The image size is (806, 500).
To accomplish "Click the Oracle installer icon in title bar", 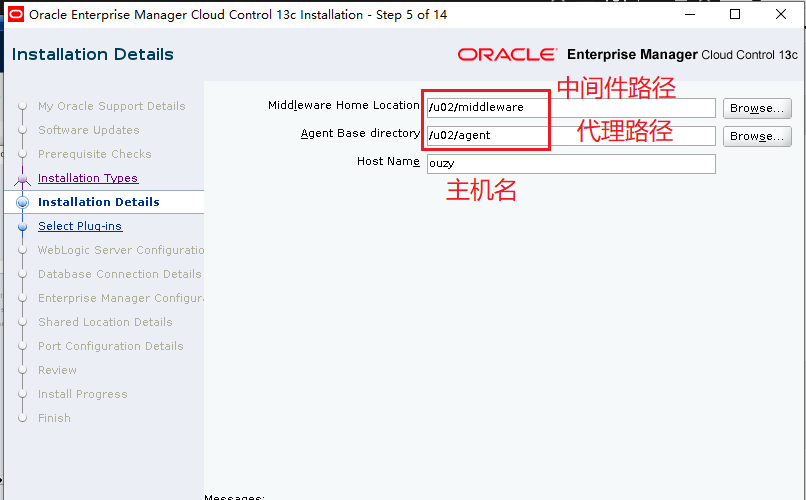I will tap(16, 14).
